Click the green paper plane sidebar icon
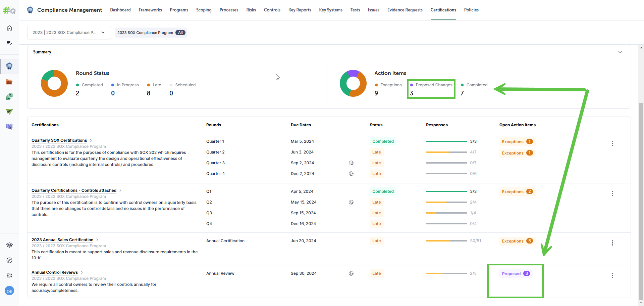The image size is (644, 306). (9, 112)
